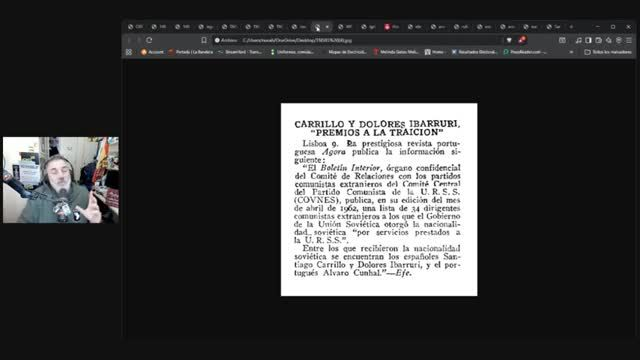Toggle the browser sidebar panel icon
Image resolution: width=640 pixels, height=360 pixels.
pos(589,40)
